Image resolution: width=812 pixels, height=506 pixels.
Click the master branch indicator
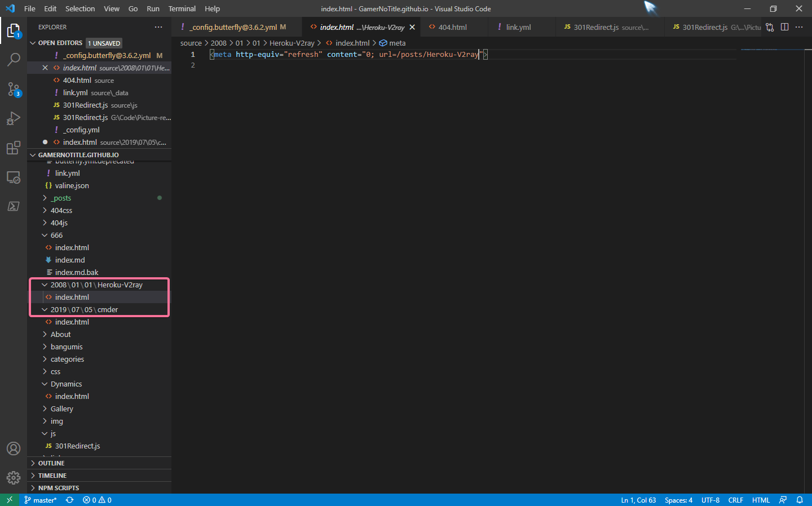coord(41,500)
